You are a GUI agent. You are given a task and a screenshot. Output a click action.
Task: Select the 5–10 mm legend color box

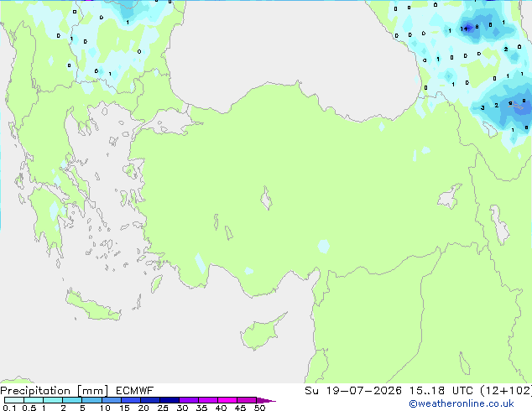pos(91,400)
